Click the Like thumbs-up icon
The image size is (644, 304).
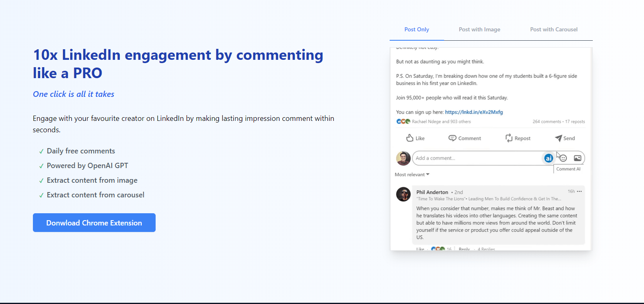coord(410,138)
